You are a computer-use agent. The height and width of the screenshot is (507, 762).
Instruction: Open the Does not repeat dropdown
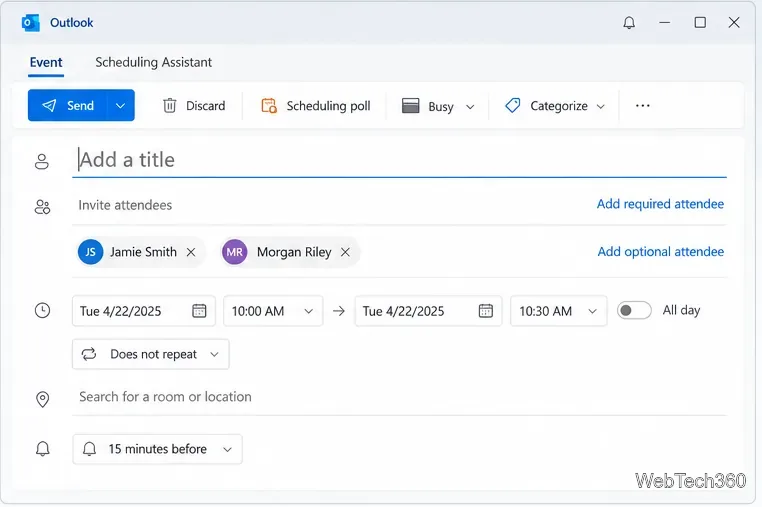[x=151, y=354]
